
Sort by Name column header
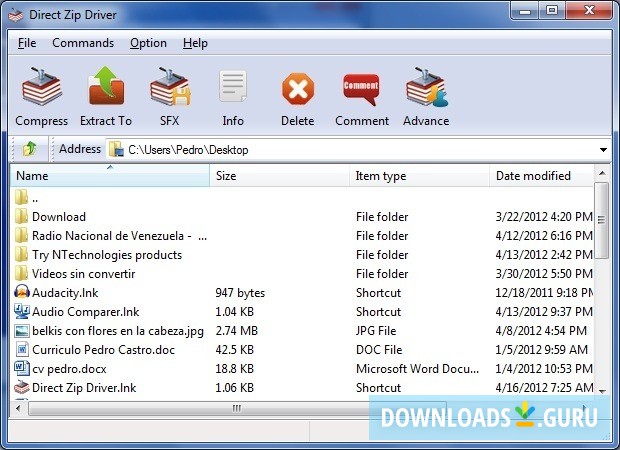(110, 176)
